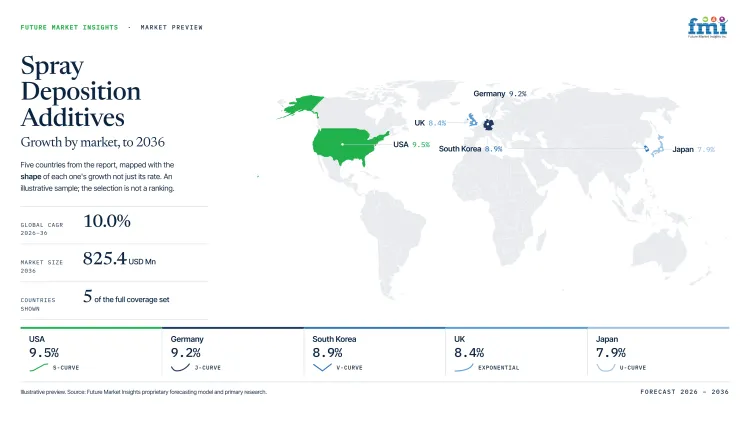
Task: Click the USA S-curve growth icon
Action: [39, 367]
